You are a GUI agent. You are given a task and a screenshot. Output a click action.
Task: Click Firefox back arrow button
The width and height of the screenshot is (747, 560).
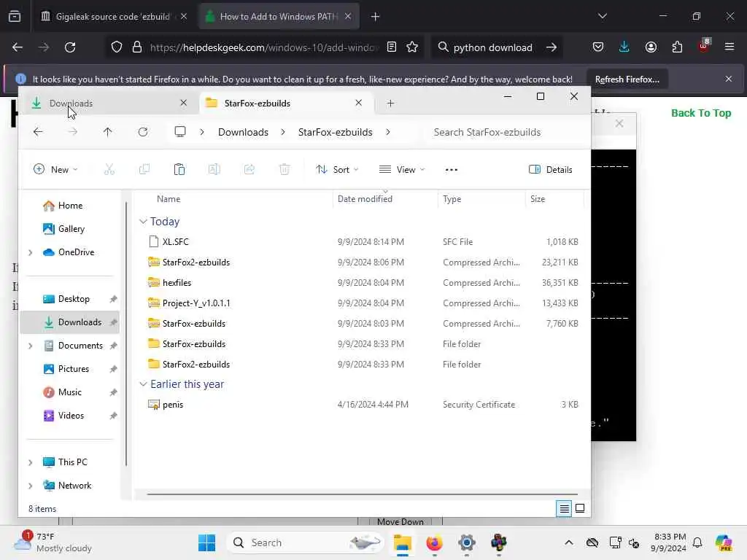(x=18, y=47)
